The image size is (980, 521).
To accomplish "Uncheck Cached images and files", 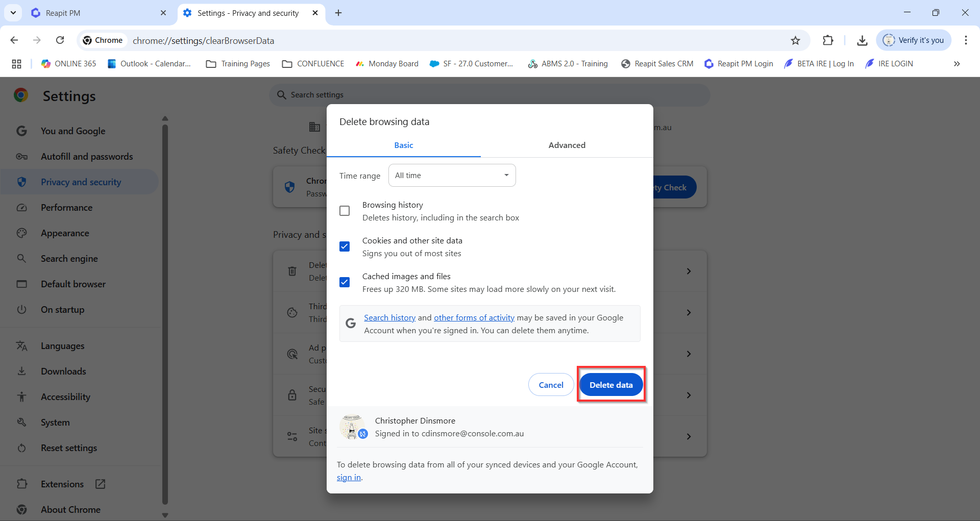I will click(345, 282).
